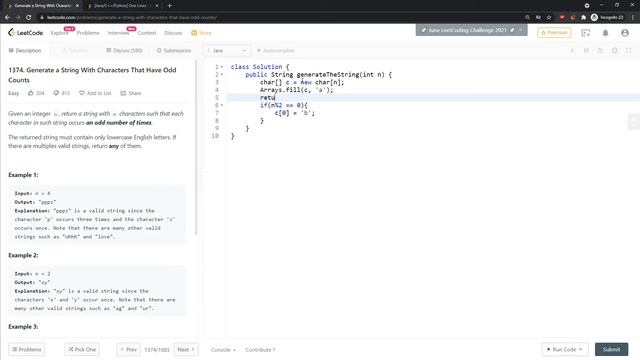Click the zoom magnifier in address bar
640x360 pixels.
click(x=527, y=17)
